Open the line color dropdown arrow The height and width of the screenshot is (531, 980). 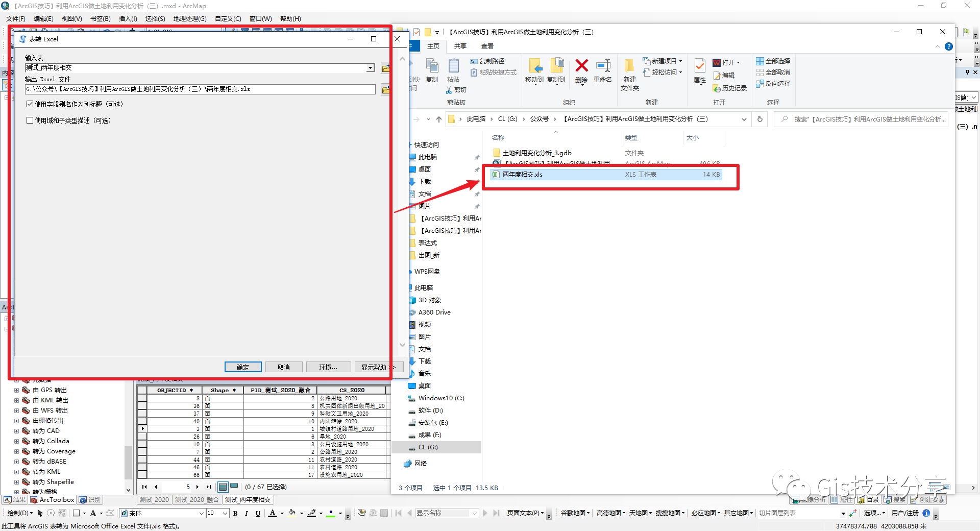(x=321, y=513)
